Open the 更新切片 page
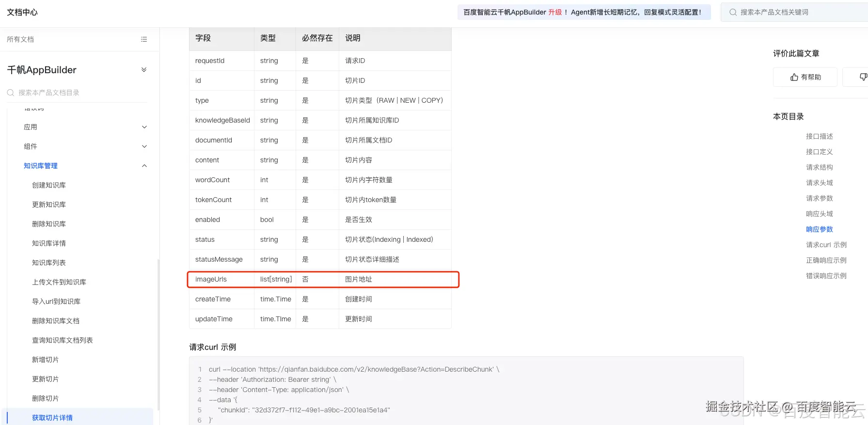868x425 pixels. pyautogui.click(x=46, y=379)
